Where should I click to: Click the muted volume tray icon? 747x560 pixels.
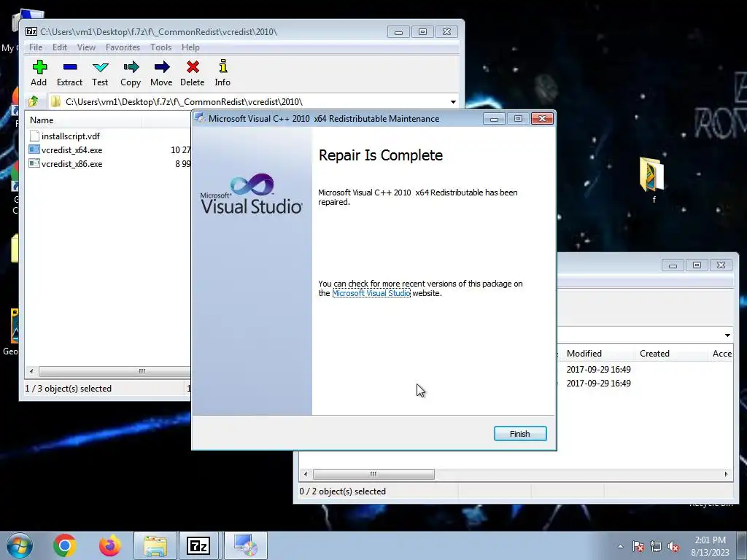[673, 546]
